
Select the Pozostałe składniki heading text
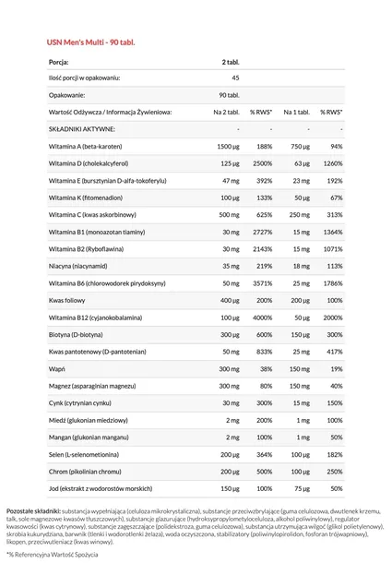tap(33, 511)
